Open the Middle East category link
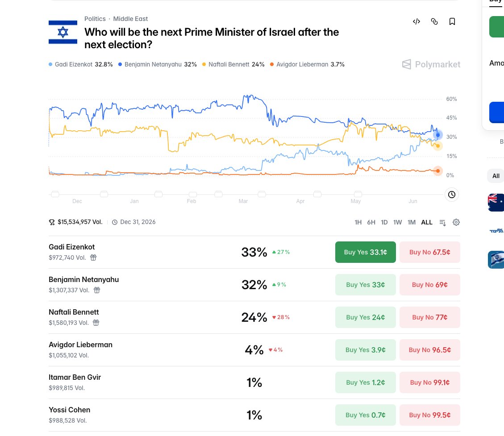This screenshot has height=436, width=504. tap(130, 19)
